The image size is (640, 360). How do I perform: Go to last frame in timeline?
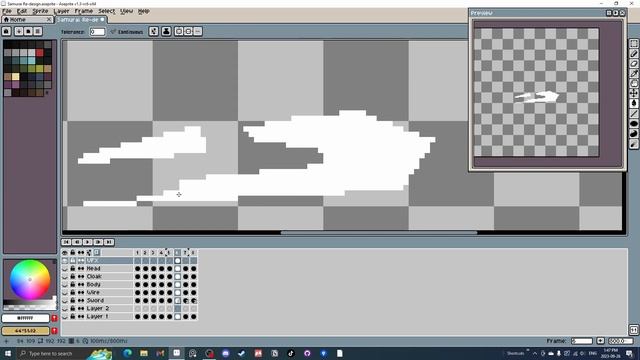[109, 242]
